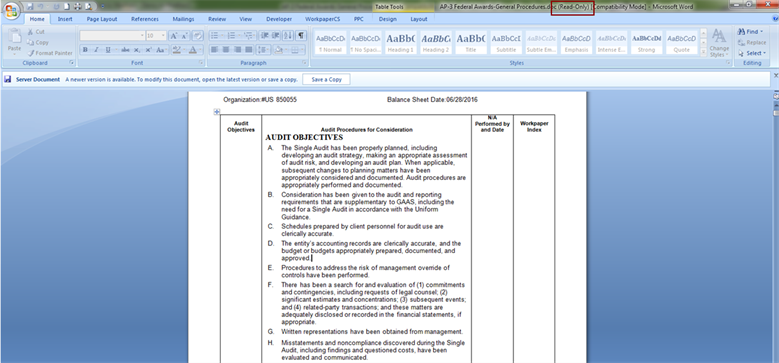Click Multilevel List button
Screen dimensions: 779x363
pos(249,36)
